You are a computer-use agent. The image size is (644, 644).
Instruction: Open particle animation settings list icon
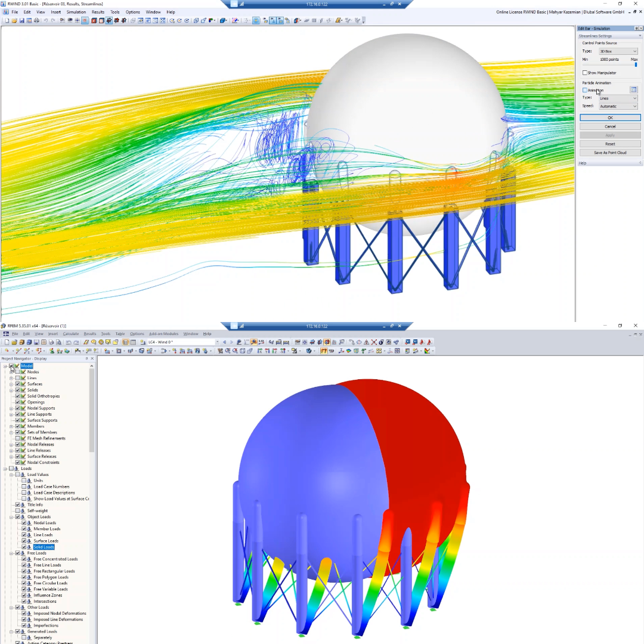[x=633, y=89]
